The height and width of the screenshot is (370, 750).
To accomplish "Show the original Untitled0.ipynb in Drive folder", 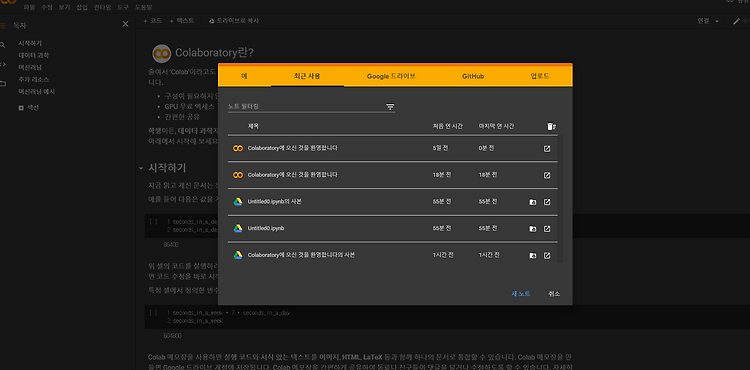I will pyautogui.click(x=533, y=229).
